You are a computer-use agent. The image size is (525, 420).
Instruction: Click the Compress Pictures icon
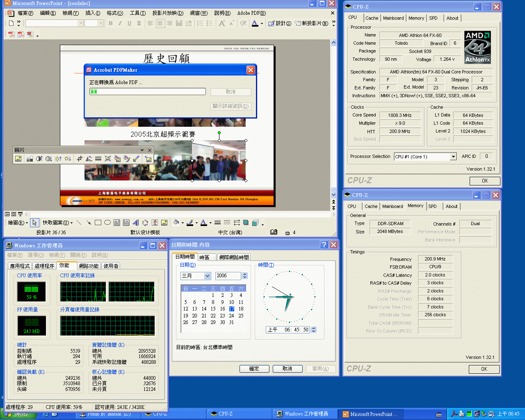point(108,159)
